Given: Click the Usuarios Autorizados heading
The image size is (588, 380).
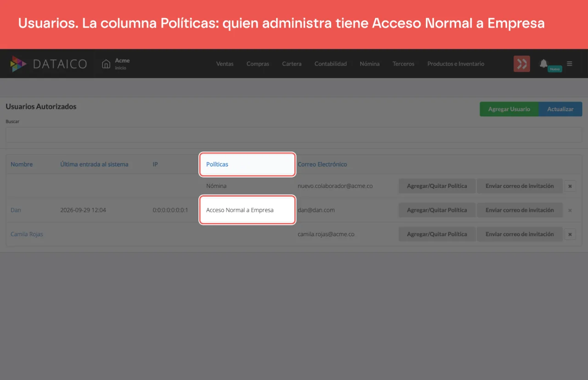Looking at the screenshot, I should pos(41,107).
